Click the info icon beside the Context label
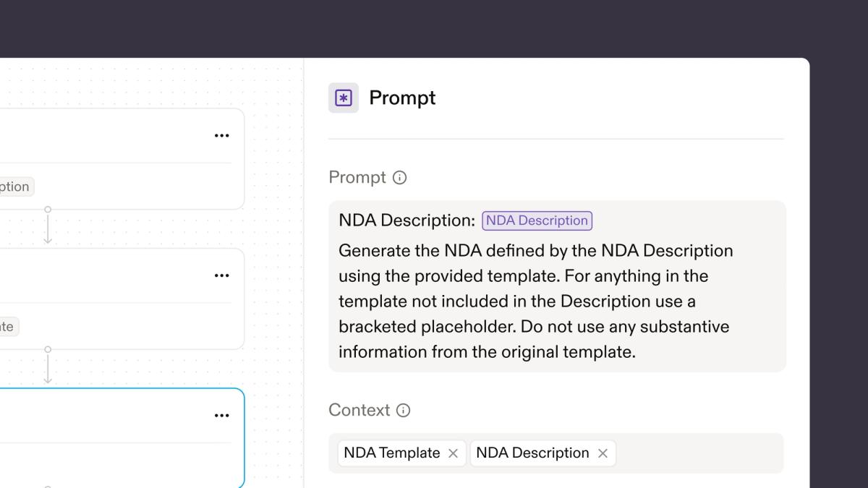The height and width of the screenshot is (488, 868). (x=402, y=410)
